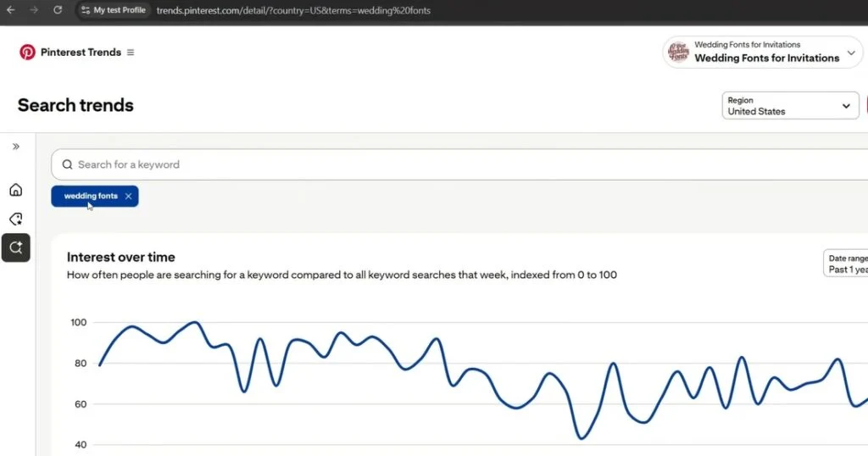Image resolution: width=868 pixels, height=456 pixels.
Task: Click the magnifier icon in the keyword search
Action: [67, 164]
